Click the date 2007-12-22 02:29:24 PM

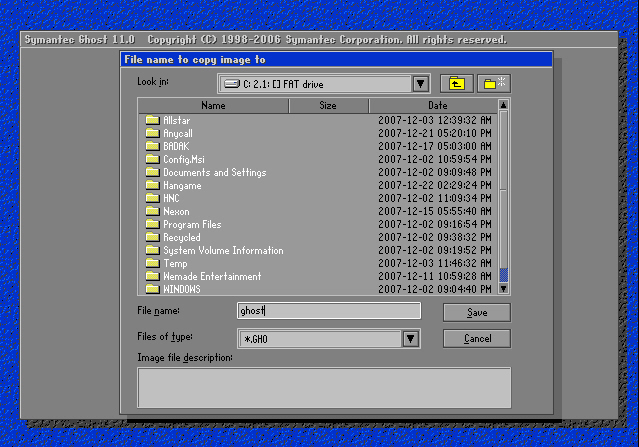(435, 185)
